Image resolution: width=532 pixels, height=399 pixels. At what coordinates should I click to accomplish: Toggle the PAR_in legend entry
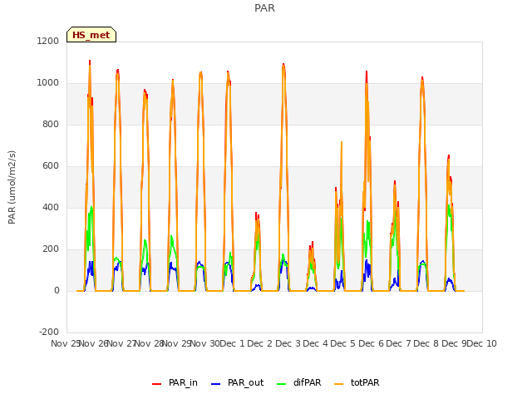click(175, 382)
